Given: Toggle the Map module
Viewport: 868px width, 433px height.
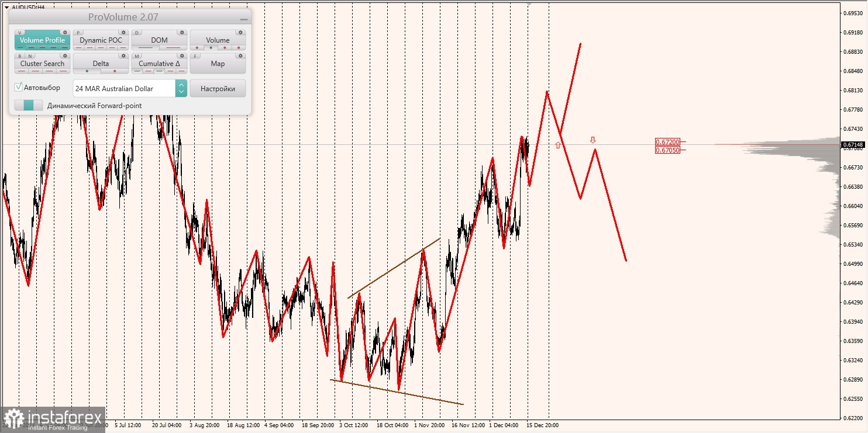Looking at the screenshot, I should (218, 64).
